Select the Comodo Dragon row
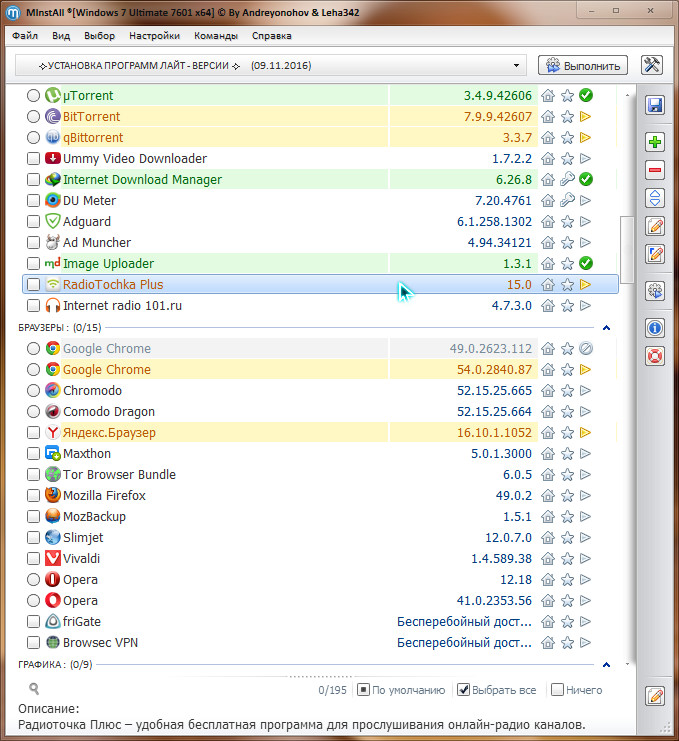This screenshot has width=679, height=741. [x=320, y=412]
